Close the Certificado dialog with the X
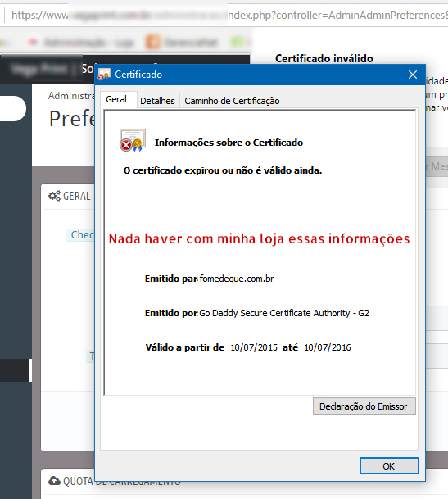This screenshot has width=448, height=499. [413, 75]
